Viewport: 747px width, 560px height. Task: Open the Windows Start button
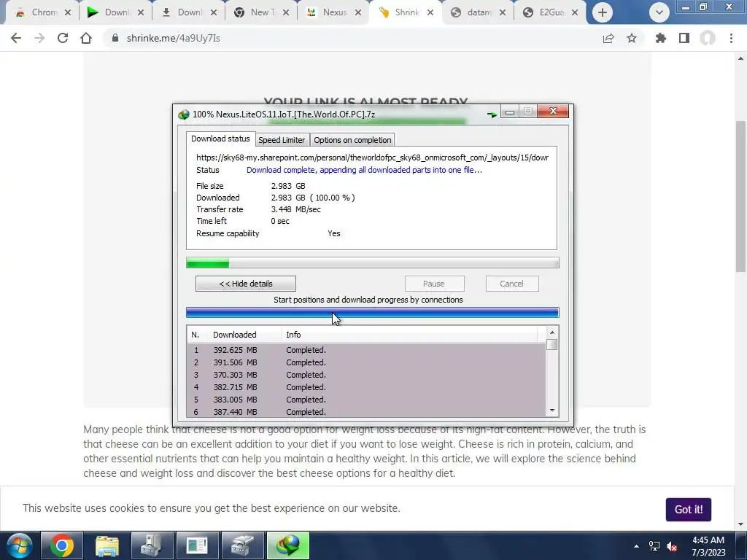coord(19,545)
